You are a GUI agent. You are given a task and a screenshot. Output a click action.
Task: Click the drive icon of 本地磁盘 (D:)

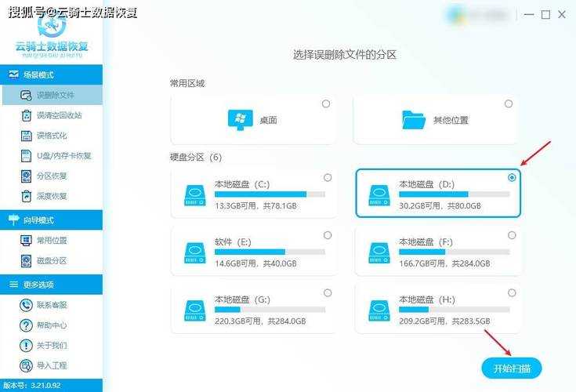(x=379, y=195)
